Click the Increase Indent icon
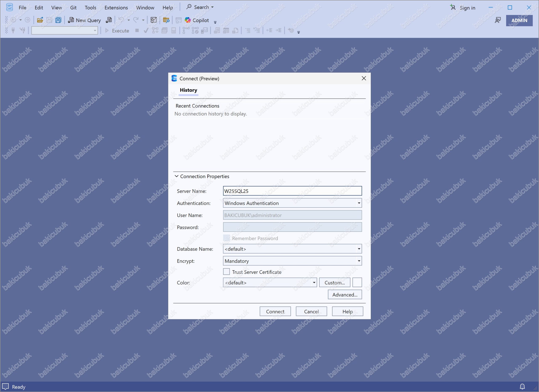The height and width of the screenshot is (392, 539). [279, 30]
